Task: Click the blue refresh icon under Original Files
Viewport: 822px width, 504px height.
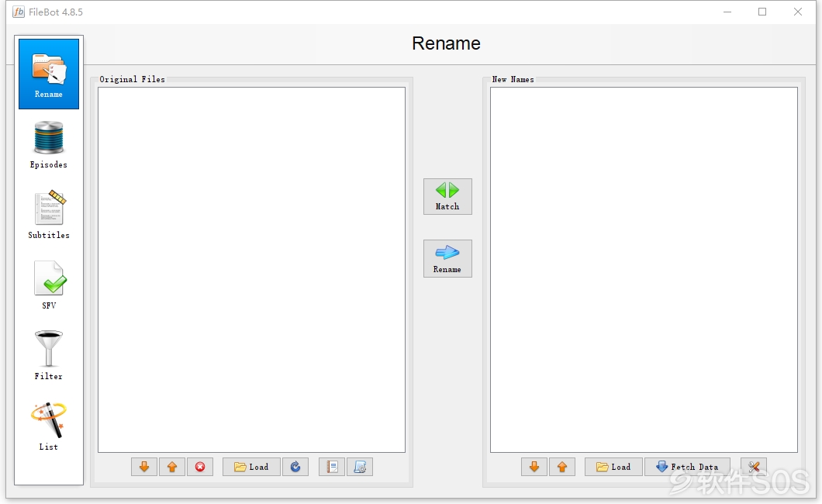Action: click(295, 467)
